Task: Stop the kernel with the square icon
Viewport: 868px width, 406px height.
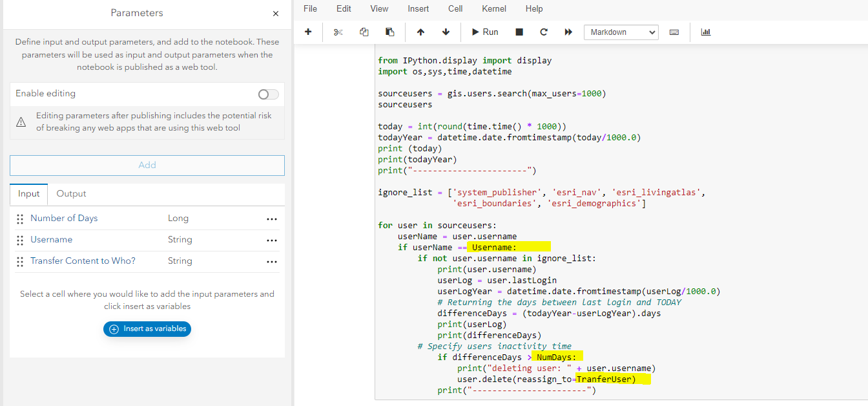Action: (x=519, y=32)
